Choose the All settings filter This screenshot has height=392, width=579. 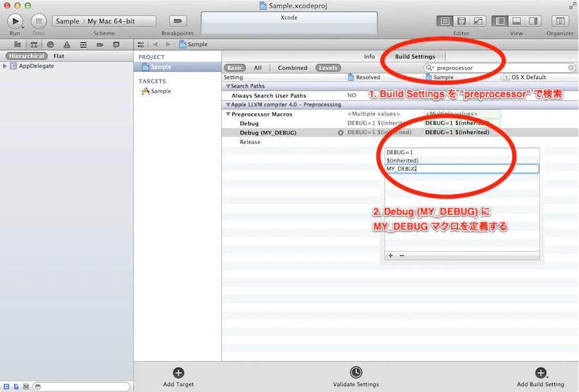(x=258, y=68)
